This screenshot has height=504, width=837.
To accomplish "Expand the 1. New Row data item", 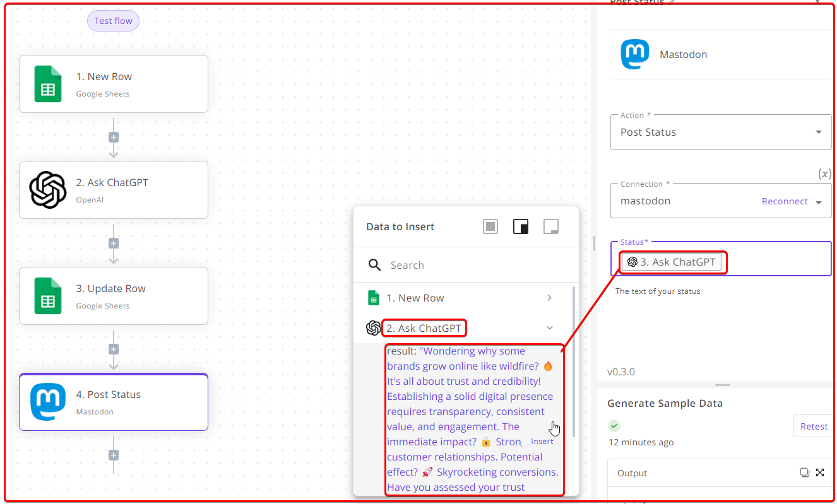I will pyautogui.click(x=549, y=298).
